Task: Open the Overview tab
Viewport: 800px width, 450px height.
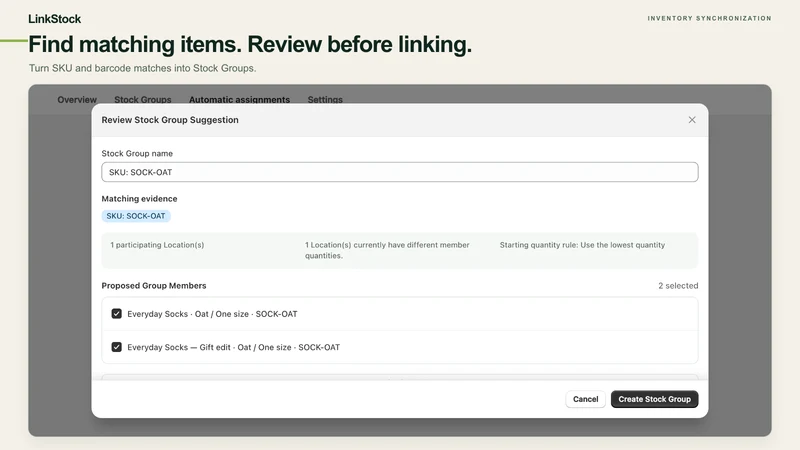Action: pos(77,99)
